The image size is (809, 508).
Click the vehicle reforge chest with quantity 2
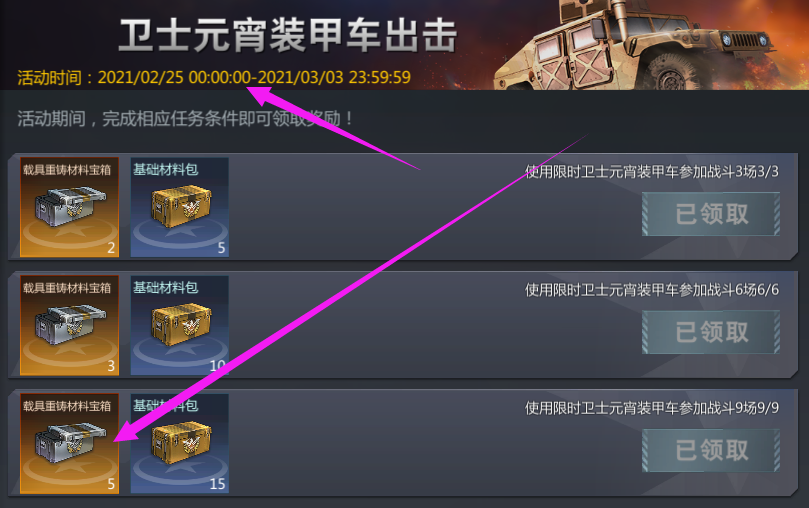[x=70, y=207]
